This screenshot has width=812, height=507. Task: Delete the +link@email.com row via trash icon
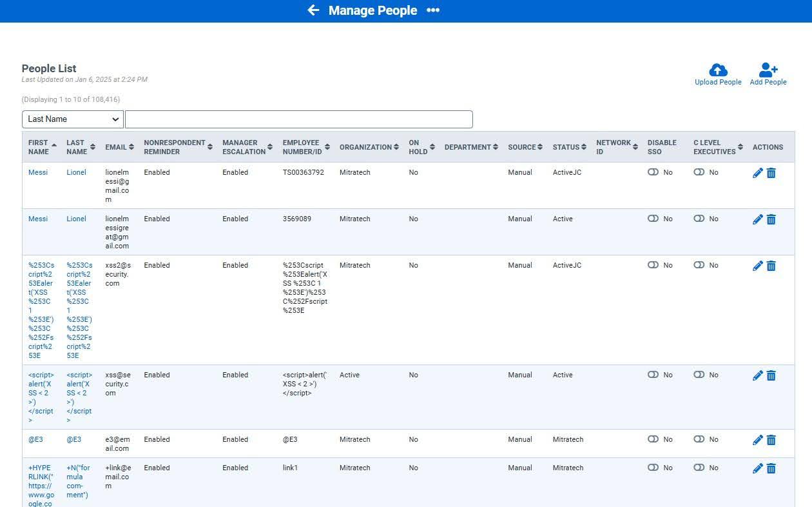pos(771,468)
